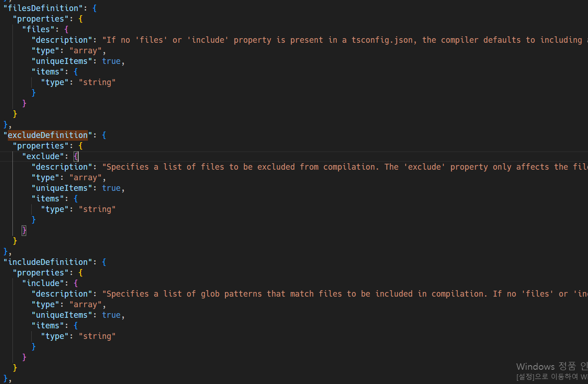The image size is (588, 384).
Task: Click the matching closing bracket of the exclude block
Action: pyautogui.click(x=24, y=230)
